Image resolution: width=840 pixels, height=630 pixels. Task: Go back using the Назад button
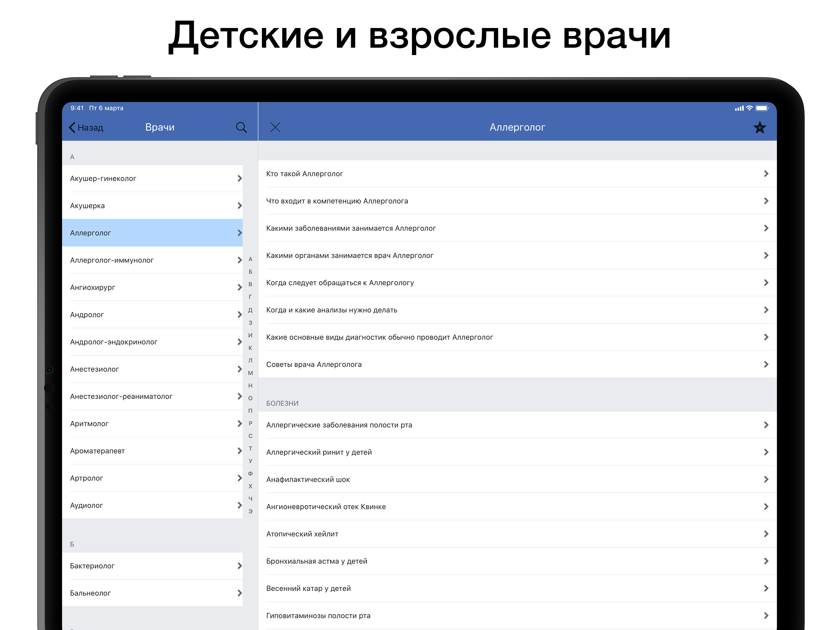pos(86,127)
